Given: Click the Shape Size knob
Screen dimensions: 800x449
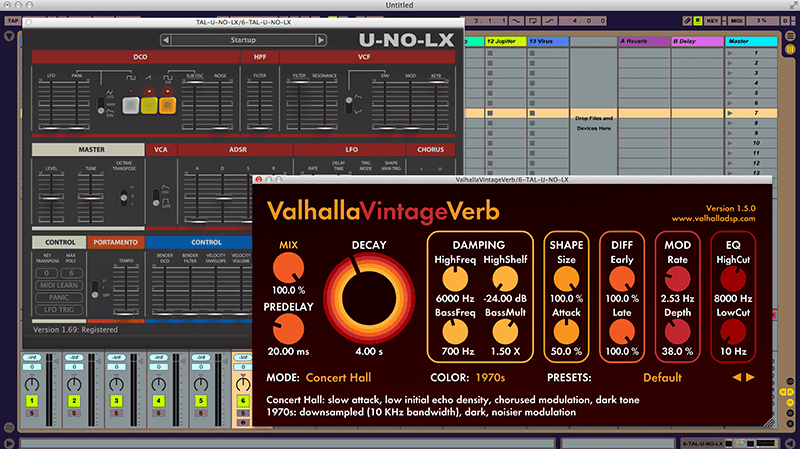Looking at the screenshot, I should click(566, 279).
